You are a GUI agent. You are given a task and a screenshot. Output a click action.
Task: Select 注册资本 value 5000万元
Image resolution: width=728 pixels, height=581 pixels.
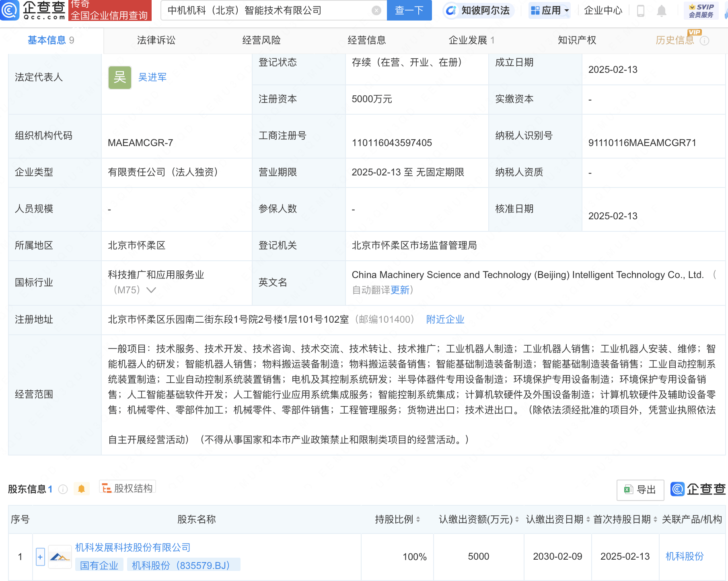point(372,99)
